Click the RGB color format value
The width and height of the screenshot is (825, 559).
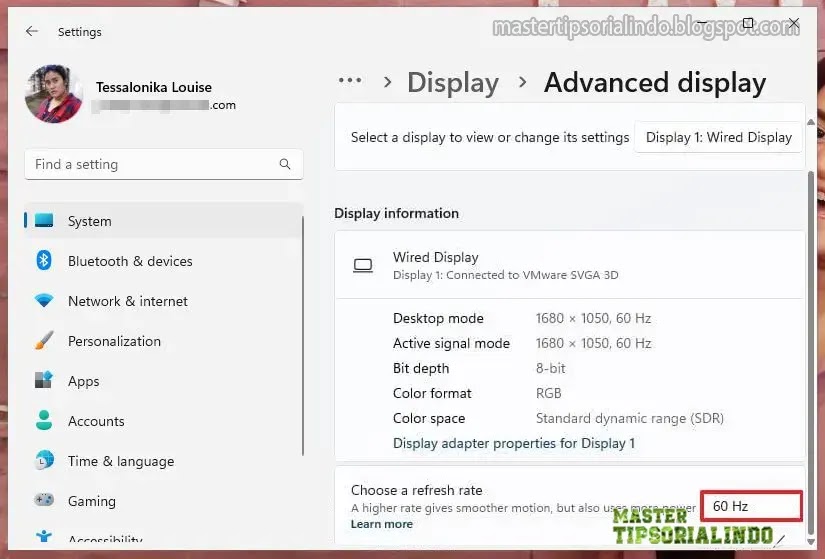click(x=548, y=393)
